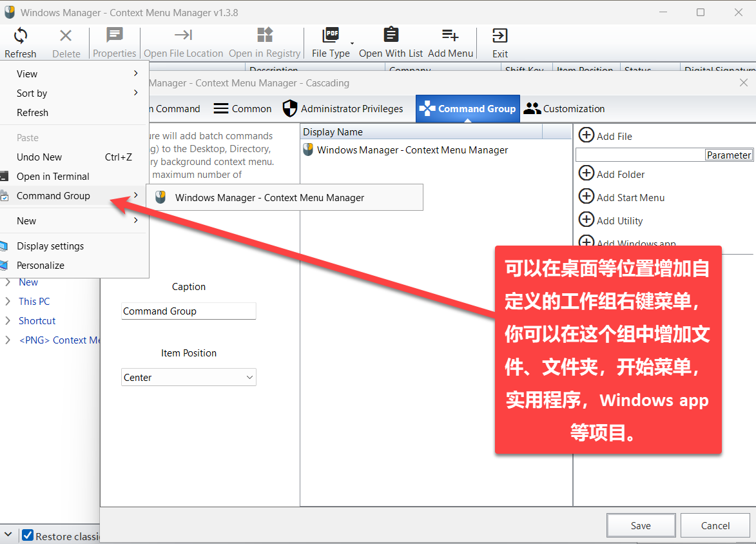Expand the This PC tree node
The height and width of the screenshot is (544, 756).
coord(7,302)
